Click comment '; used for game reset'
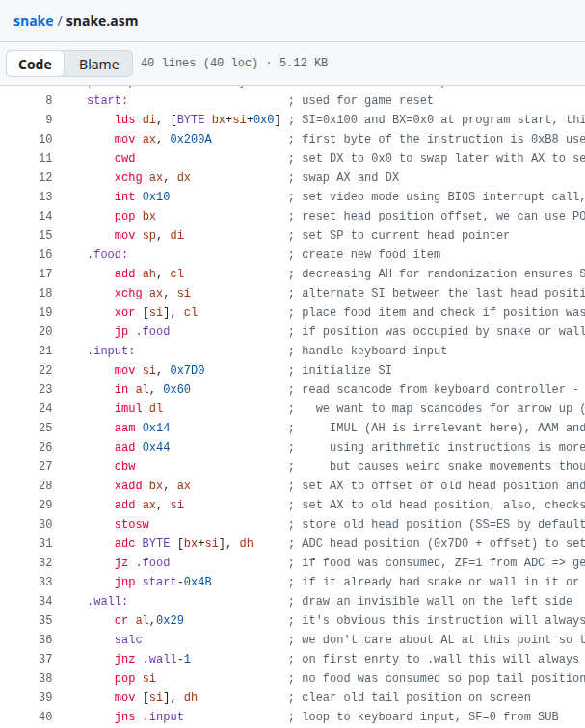This screenshot has width=585, height=728. (360, 100)
